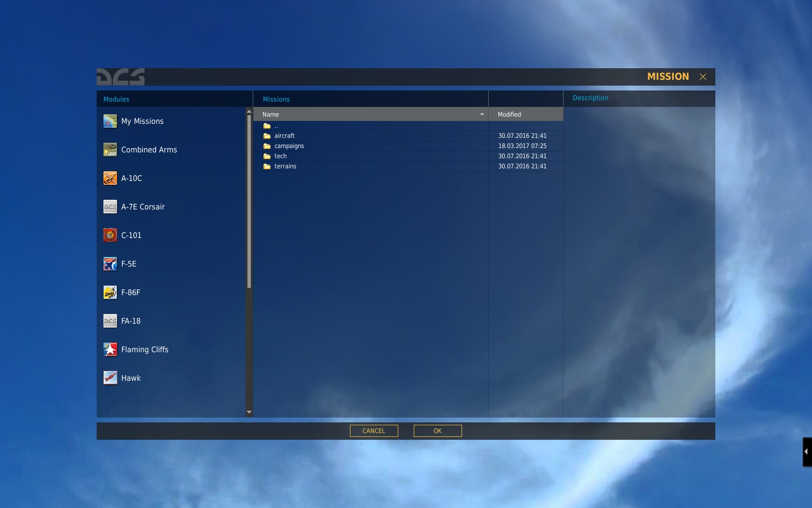812x508 pixels.
Task: Click the campaigns folder icon
Action: pyautogui.click(x=267, y=146)
